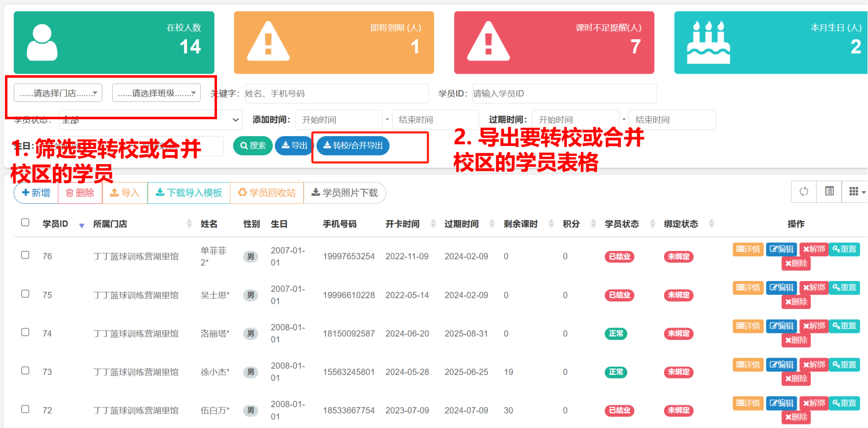Click the refresh icon above the table
This screenshot has height=428, width=868.
[x=804, y=192]
